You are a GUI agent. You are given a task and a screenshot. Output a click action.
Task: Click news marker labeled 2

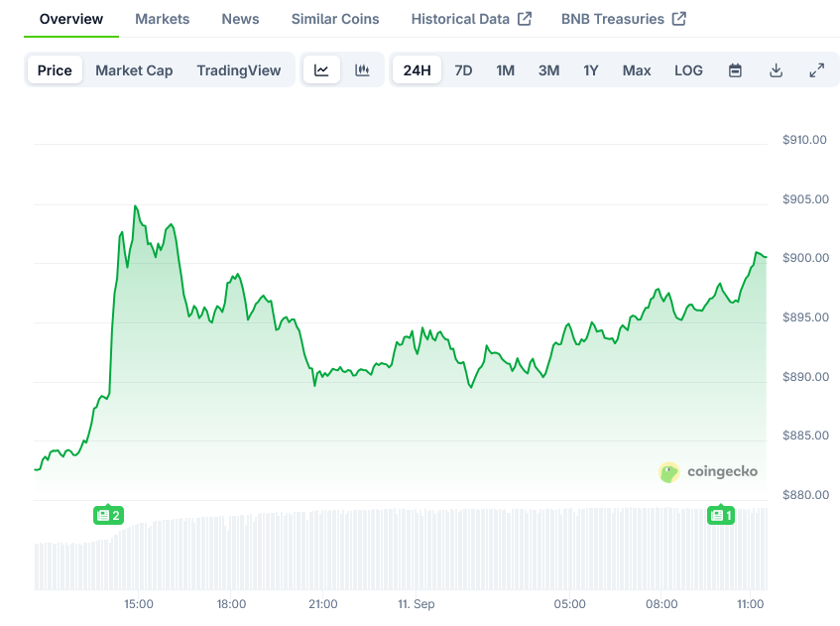click(108, 515)
